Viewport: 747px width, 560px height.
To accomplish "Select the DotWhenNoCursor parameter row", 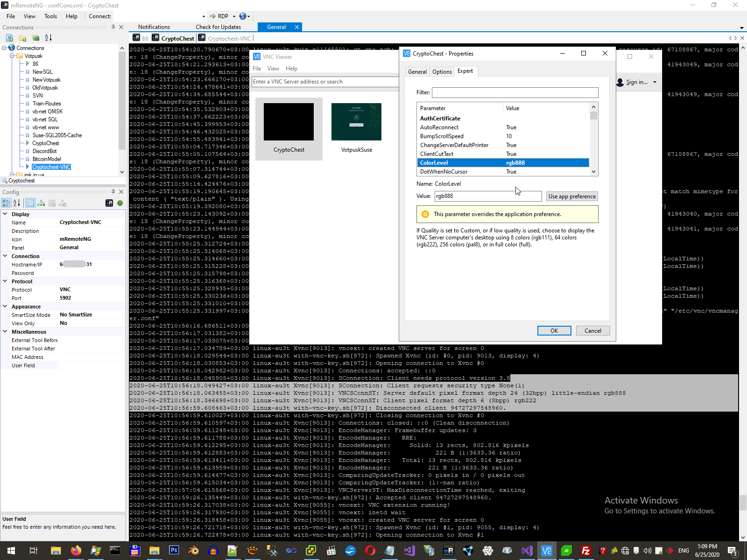I will point(503,172).
